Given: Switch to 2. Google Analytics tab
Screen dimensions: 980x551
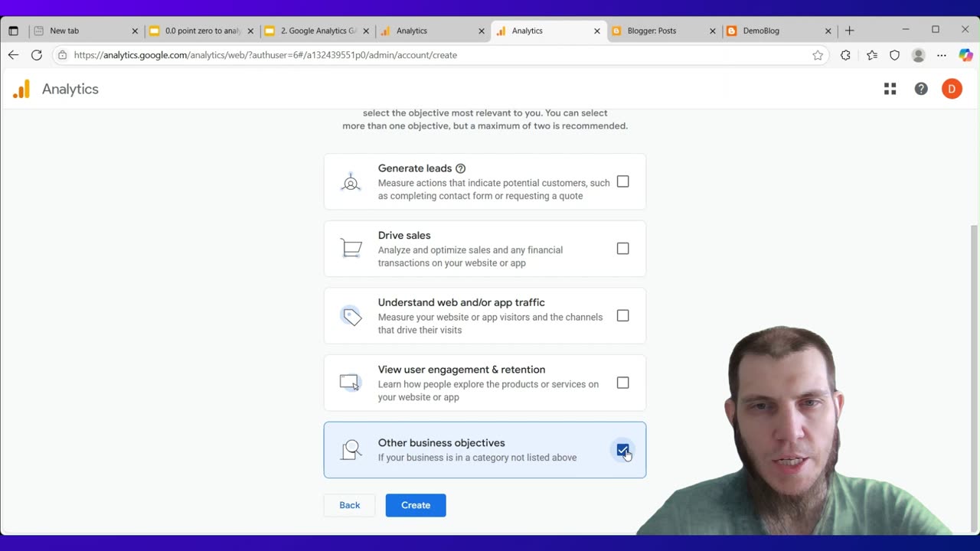Looking at the screenshot, I should [317, 31].
